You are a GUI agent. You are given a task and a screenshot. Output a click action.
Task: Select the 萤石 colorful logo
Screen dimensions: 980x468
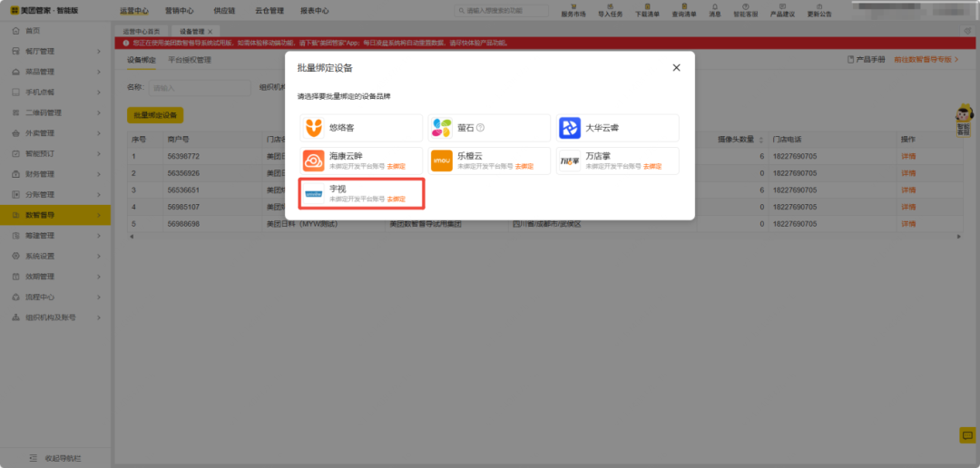point(442,128)
